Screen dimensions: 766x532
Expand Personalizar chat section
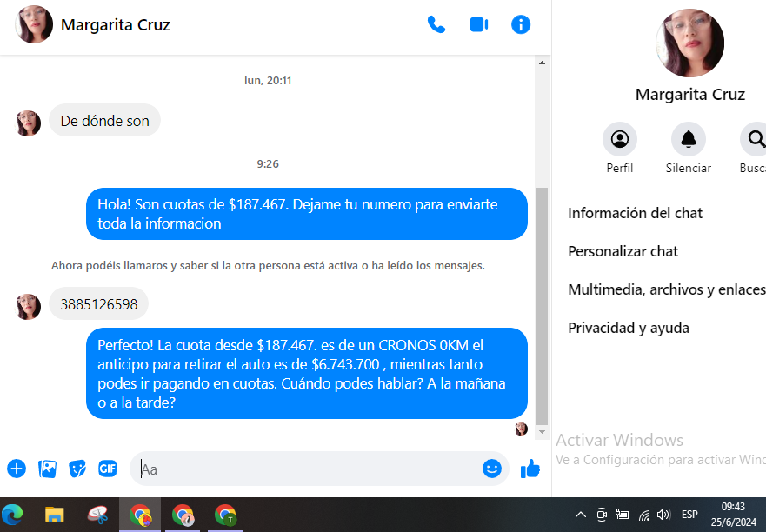623,251
